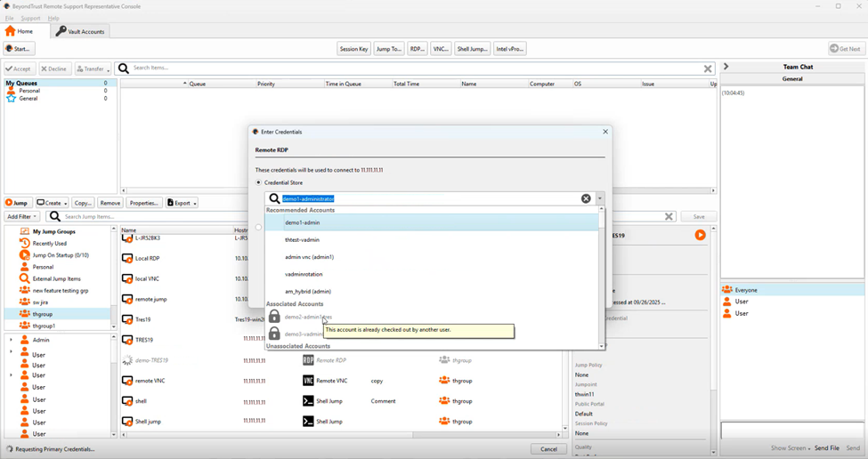Screen dimensions: 868x459
Task: Collapse the Team Chat panel arrow
Action: coord(726,67)
